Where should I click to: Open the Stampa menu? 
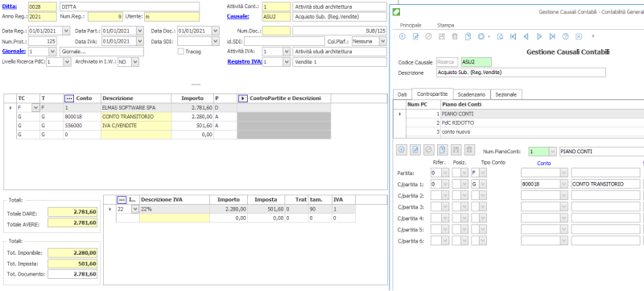pos(445,25)
